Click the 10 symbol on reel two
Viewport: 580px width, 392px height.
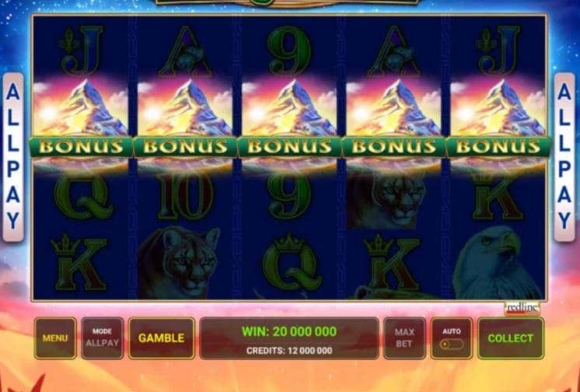coord(185,197)
